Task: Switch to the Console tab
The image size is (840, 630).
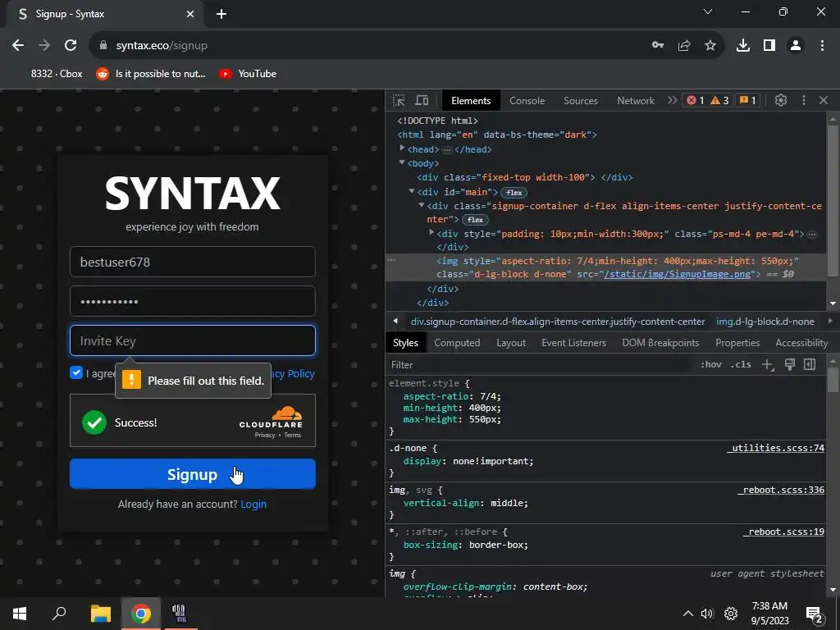Action: coord(527,101)
